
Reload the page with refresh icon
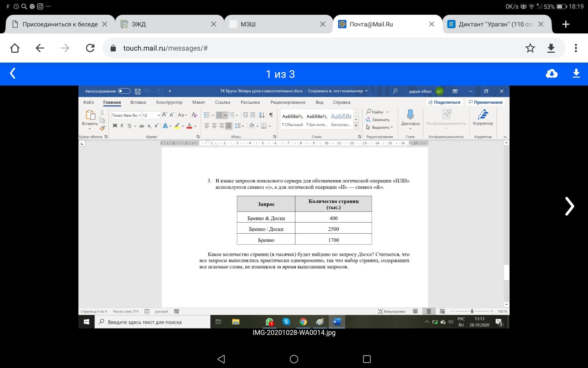point(90,48)
